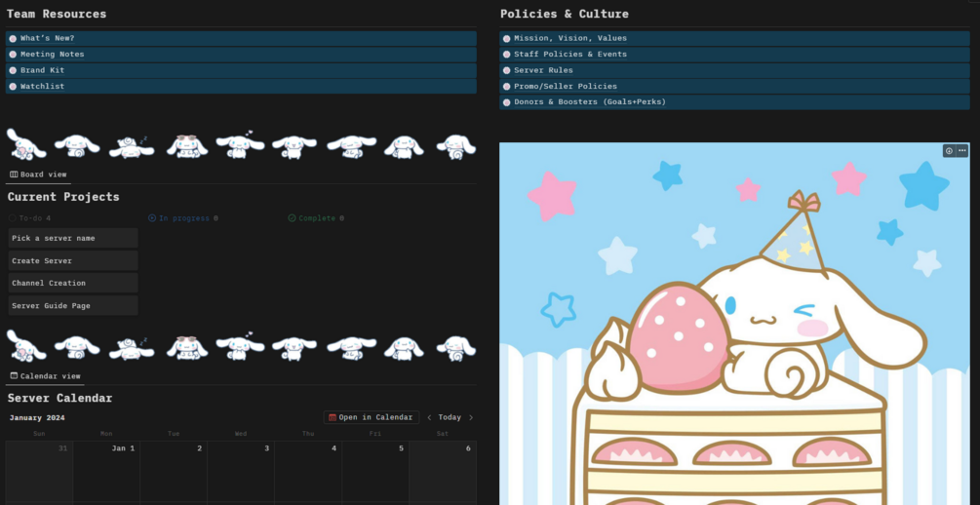Viewport: 980px width, 505px height.
Task: Open the image options three-dot menu
Action: [x=961, y=151]
